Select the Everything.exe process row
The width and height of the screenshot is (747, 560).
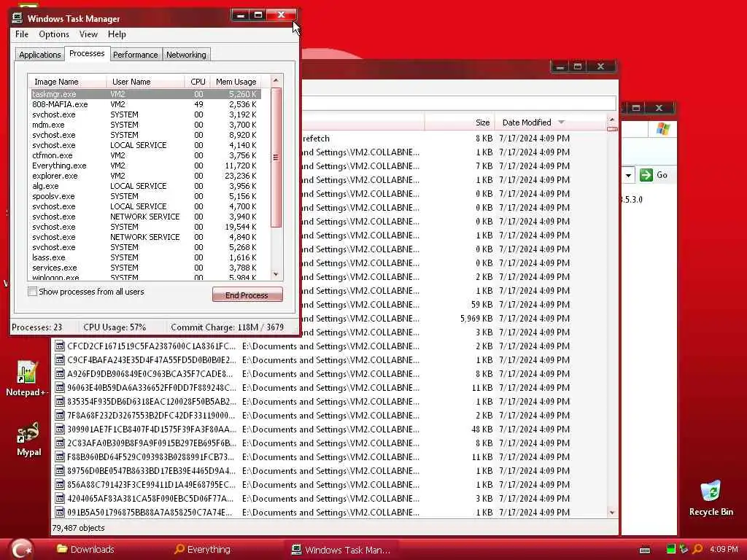coord(146,166)
